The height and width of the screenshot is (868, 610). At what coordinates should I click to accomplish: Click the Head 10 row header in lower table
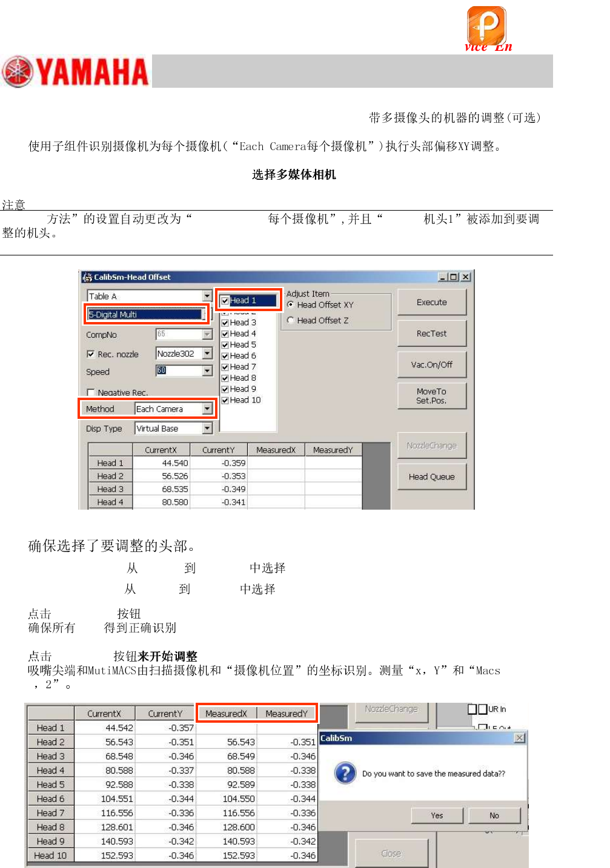(51, 855)
